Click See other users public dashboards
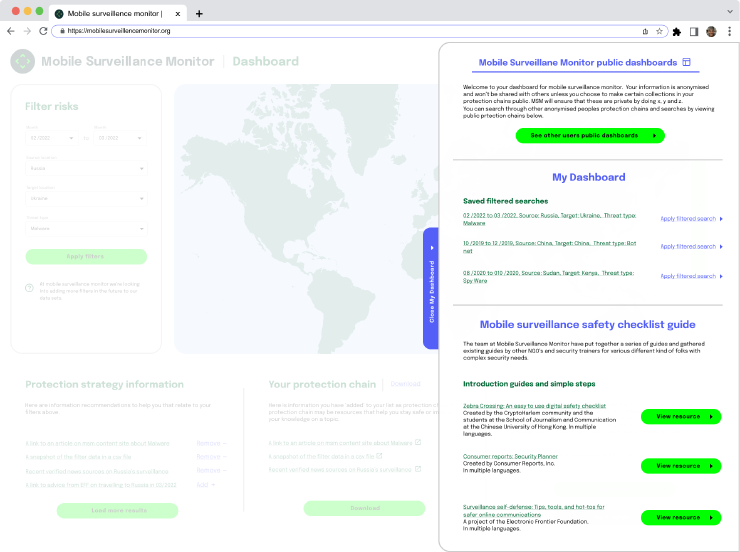This screenshot has height=552, width=740. tap(590, 135)
